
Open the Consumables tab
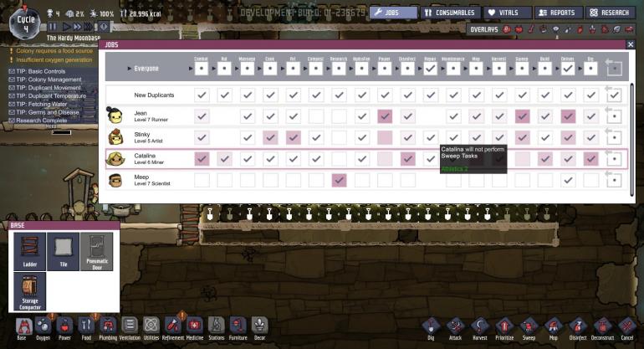(451, 13)
